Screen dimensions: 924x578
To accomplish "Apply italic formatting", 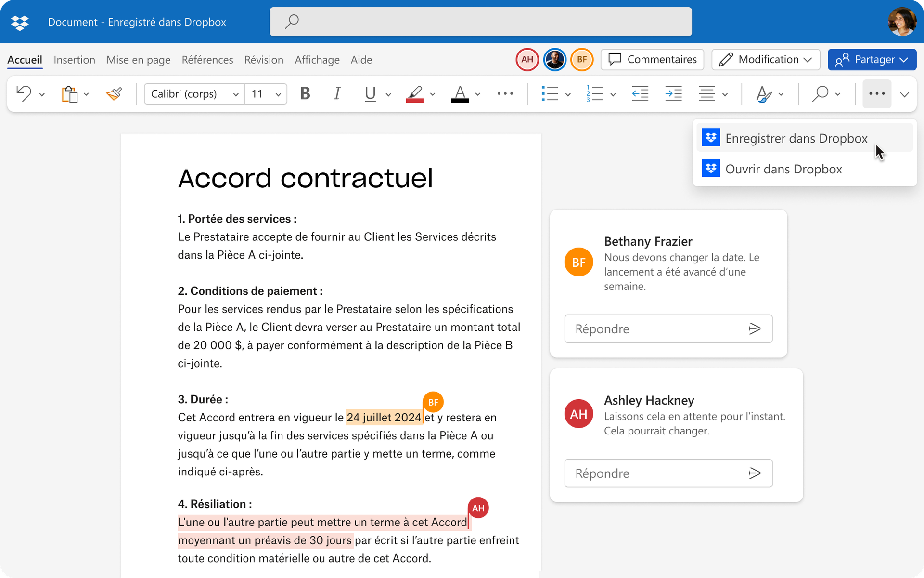I will [337, 94].
